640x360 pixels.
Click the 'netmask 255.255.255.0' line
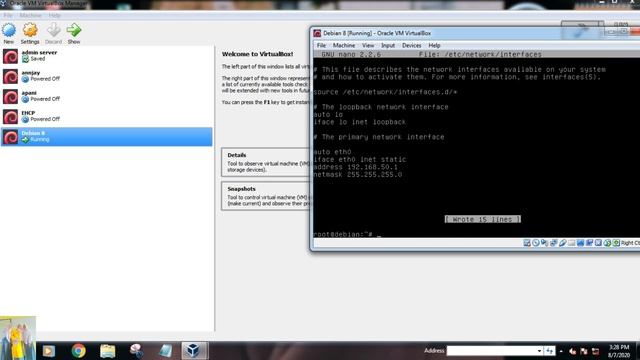(x=358, y=174)
